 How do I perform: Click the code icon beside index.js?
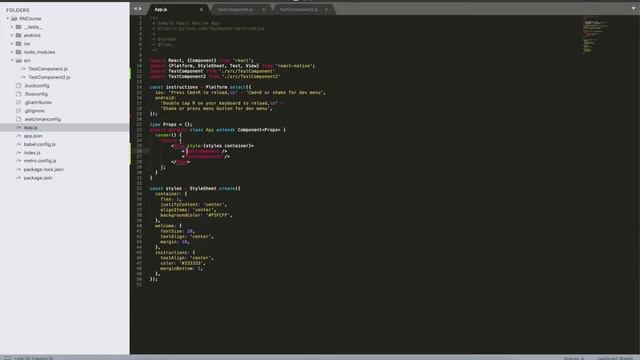[18, 153]
